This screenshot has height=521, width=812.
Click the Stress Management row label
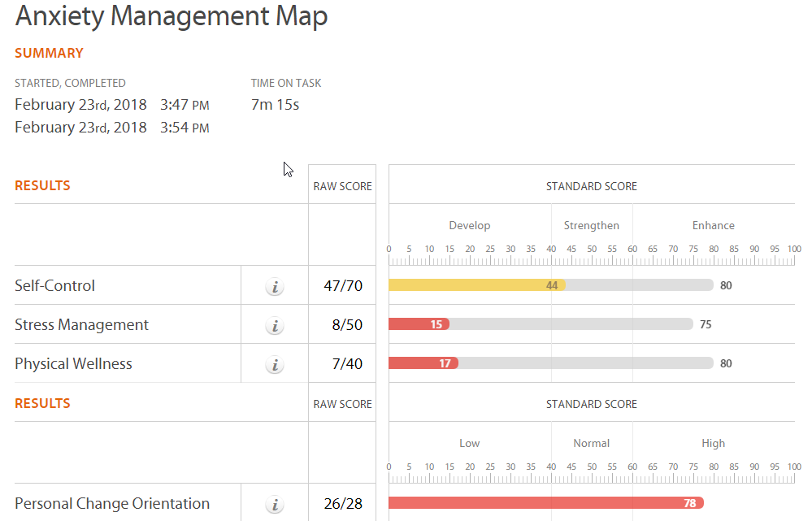(81, 323)
